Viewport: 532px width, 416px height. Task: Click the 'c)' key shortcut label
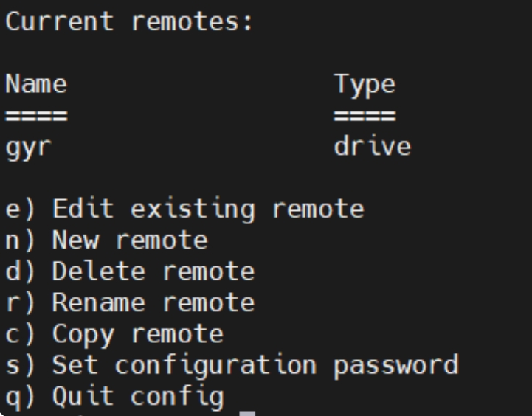pyautogui.click(x=20, y=334)
